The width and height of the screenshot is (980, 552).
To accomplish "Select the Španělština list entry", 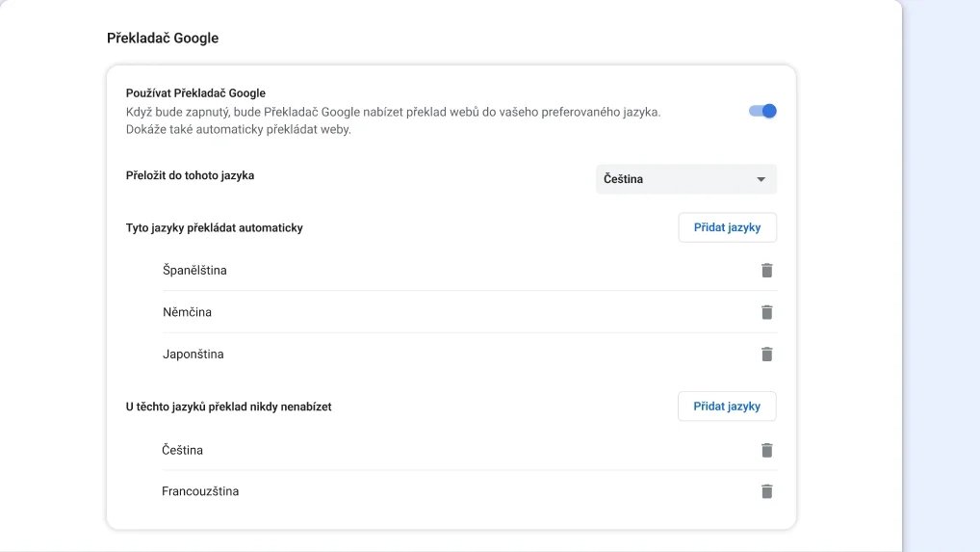I will point(194,271).
